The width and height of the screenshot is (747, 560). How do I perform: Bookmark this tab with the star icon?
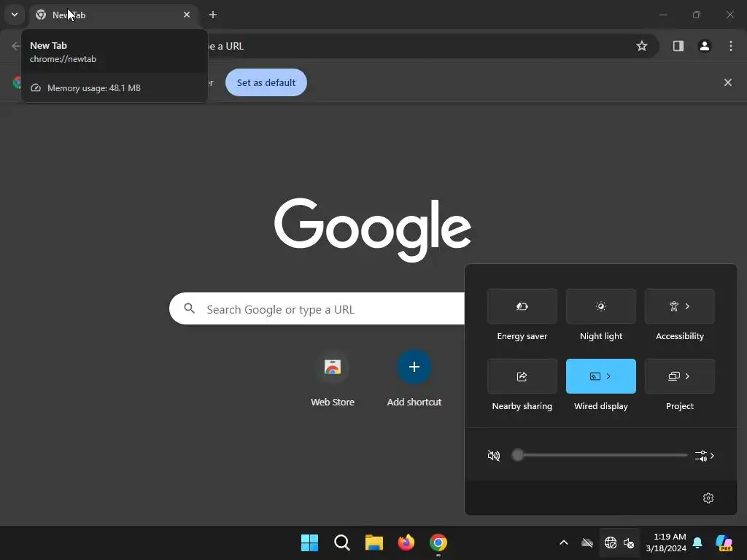tap(642, 46)
